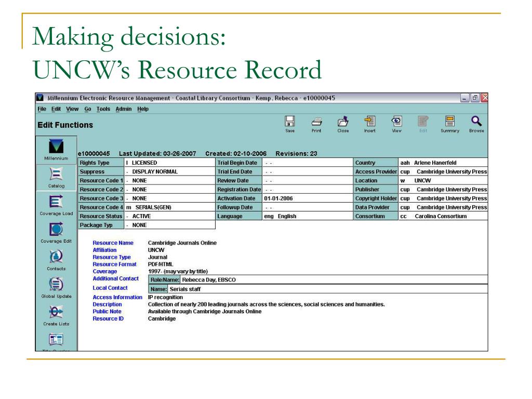
Task: Click the Rights Type value LICENSED
Action: (x=170, y=163)
